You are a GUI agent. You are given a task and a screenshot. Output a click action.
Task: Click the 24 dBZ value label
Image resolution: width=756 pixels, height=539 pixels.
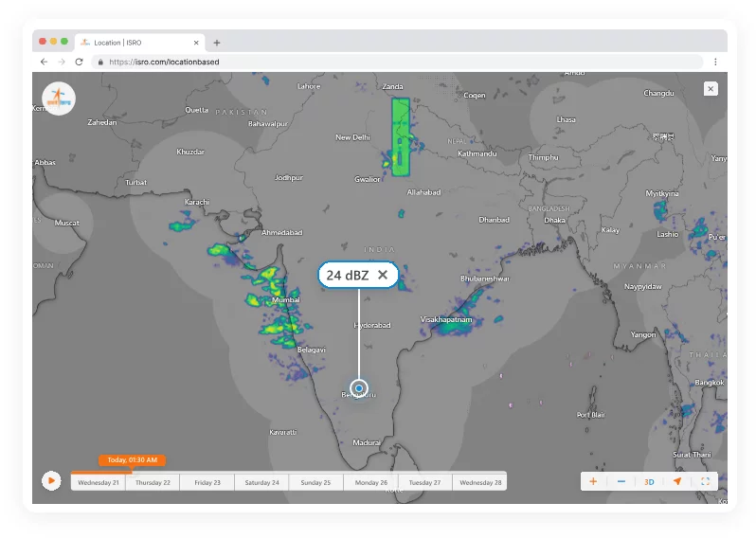pos(347,276)
